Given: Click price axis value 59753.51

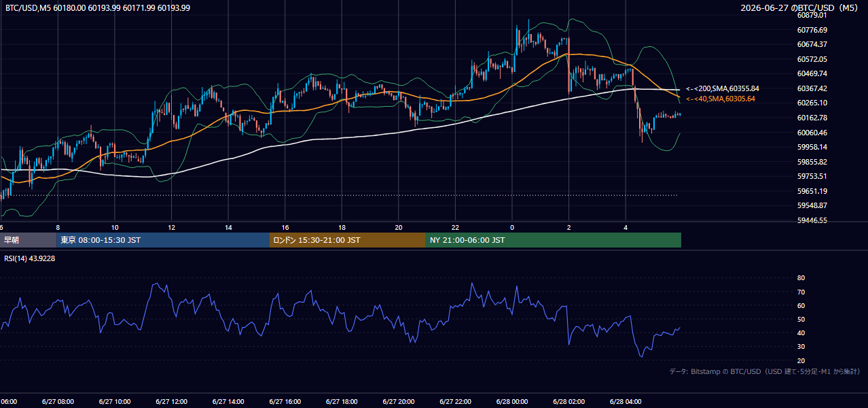Looking at the screenshot, I should (x=812, y=176).
